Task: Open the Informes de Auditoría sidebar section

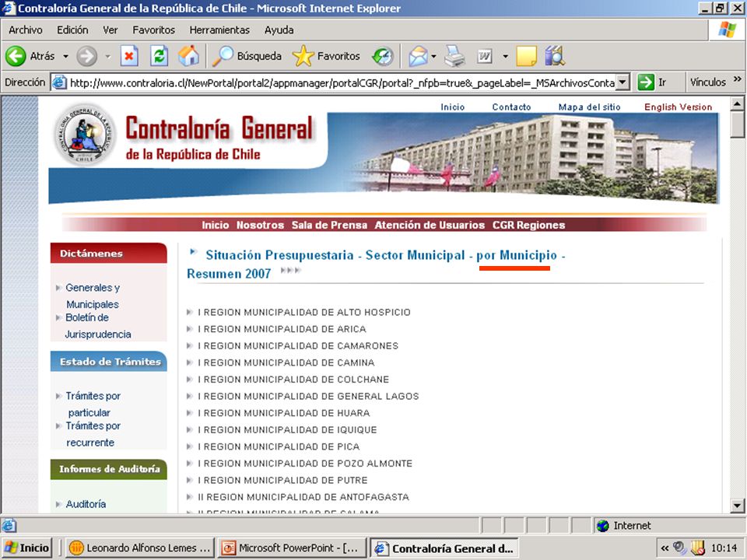Action: tap(109, 469)
